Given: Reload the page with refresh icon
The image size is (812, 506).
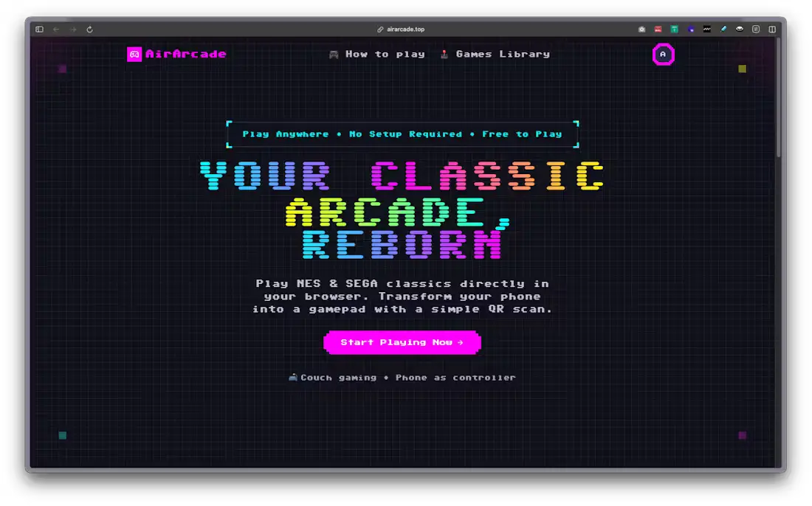Looking at the screenshot, I should point(89,29).
